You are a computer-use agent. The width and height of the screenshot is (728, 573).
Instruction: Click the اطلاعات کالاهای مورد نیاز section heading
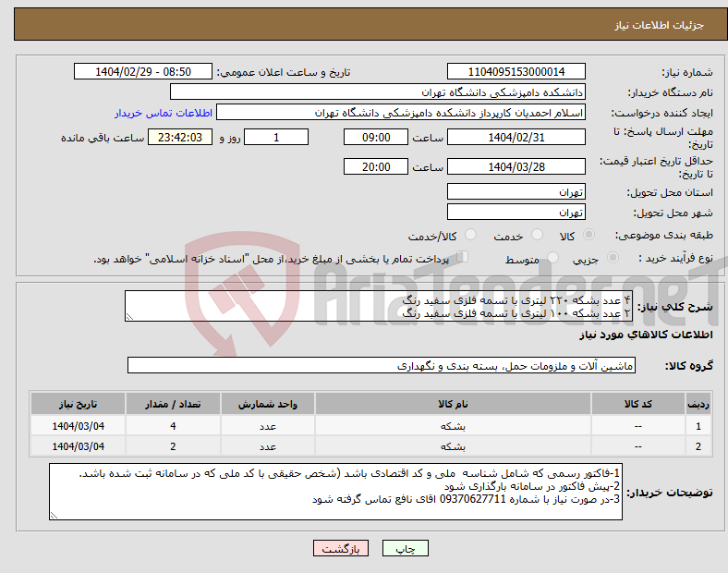[646, 335]
